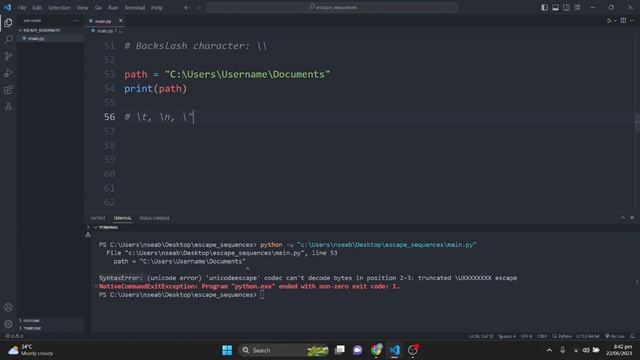The image size is (640, 360).
Task: Open the Source Control view
Action: (8, 56)
